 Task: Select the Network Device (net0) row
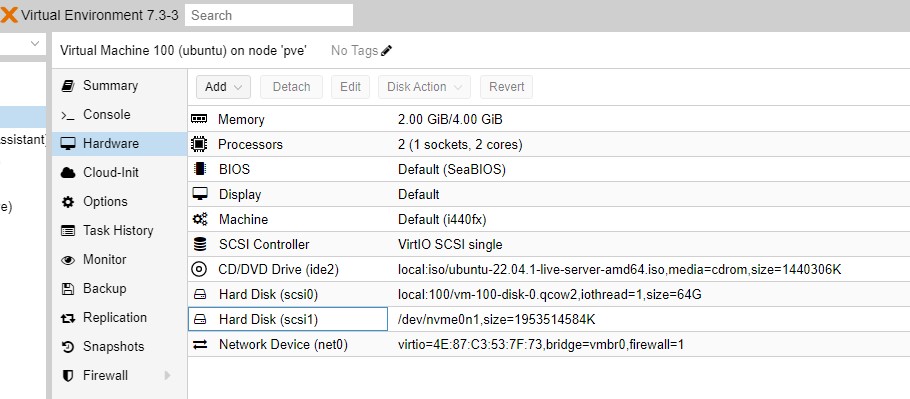coord(549,344)
